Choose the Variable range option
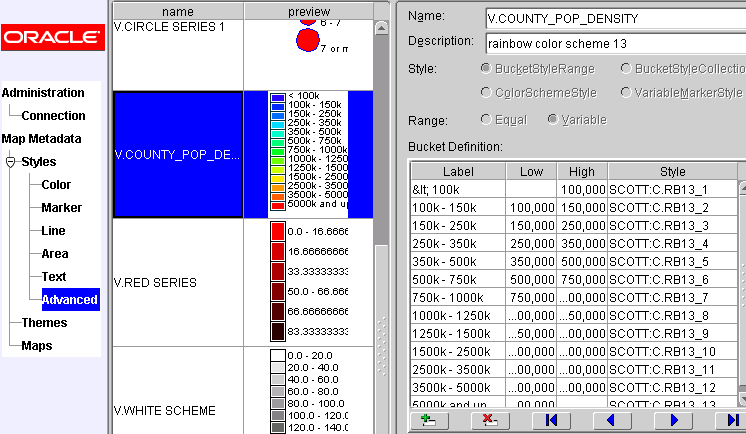This screenshot has height=434, width=746. (552, 119)
